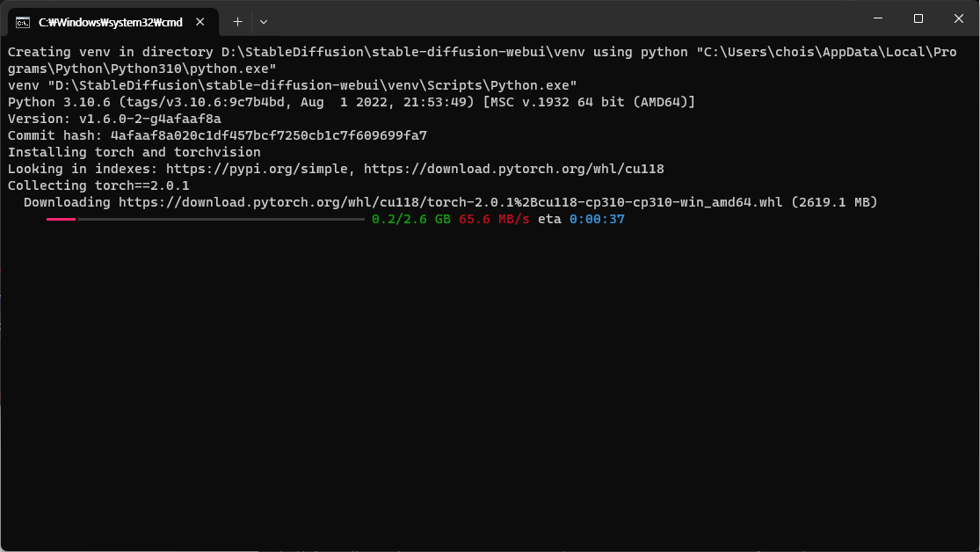Click the venv Scripts\Python.exe path line
Image resolution: width=980 pixels, height=552 pixels.
coord(292,85)
